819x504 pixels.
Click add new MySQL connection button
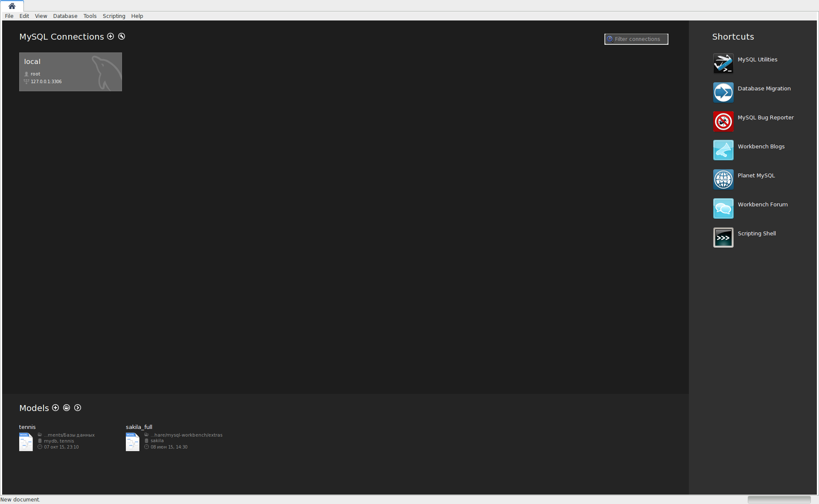[110, 36]
